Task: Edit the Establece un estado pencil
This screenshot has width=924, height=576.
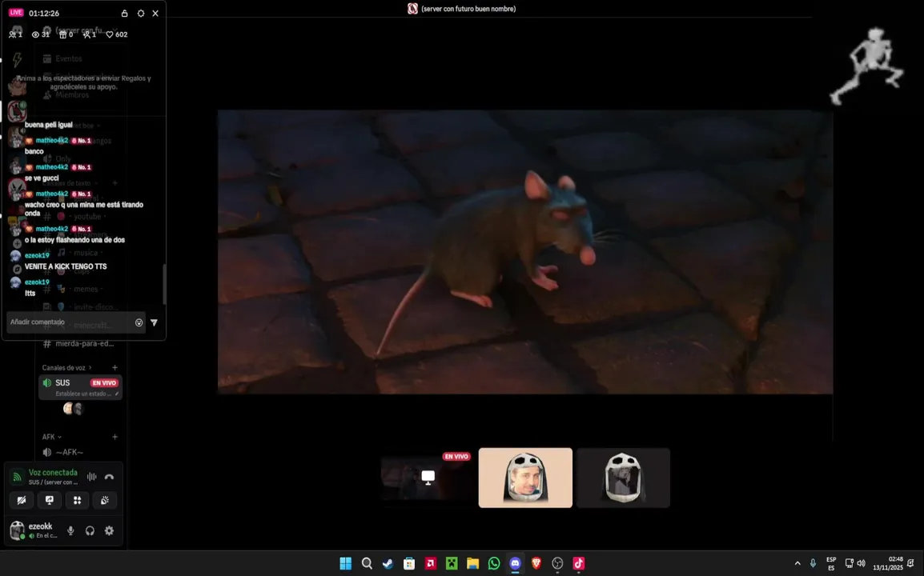Action: (x=117, y=394)
